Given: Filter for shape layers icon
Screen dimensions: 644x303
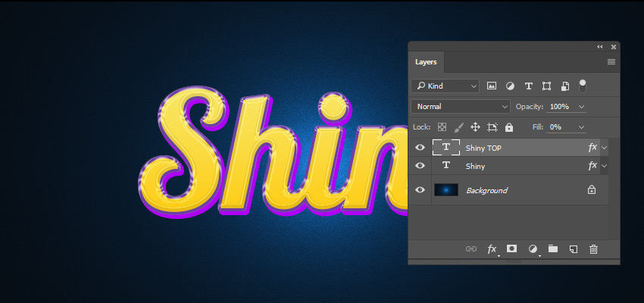Looking at the screenshot, I should (x=546, y=86).
